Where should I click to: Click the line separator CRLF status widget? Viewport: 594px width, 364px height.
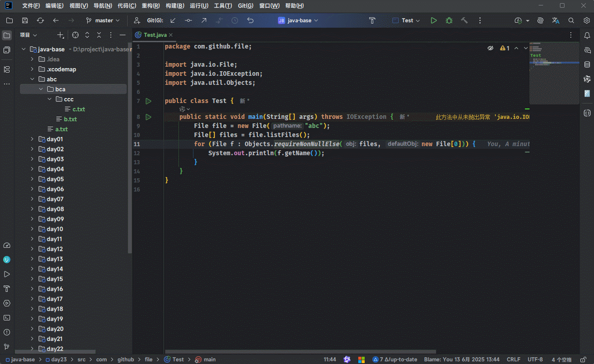[x=513, y=359]
